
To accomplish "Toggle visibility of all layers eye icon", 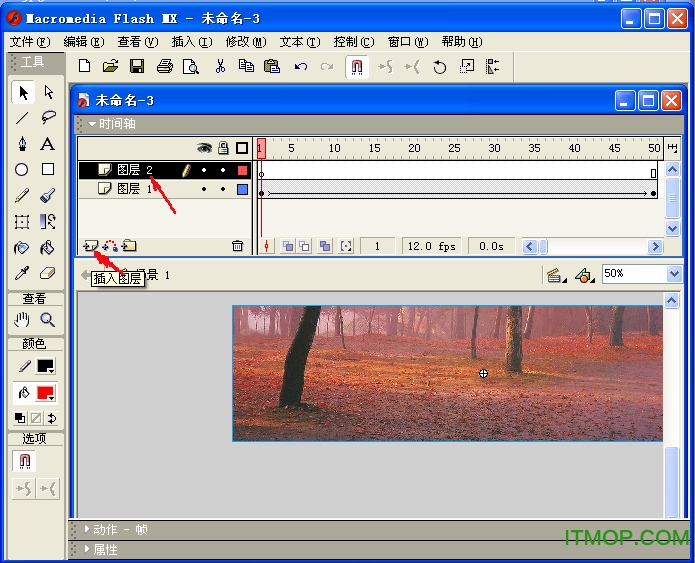I will point(204,148).
